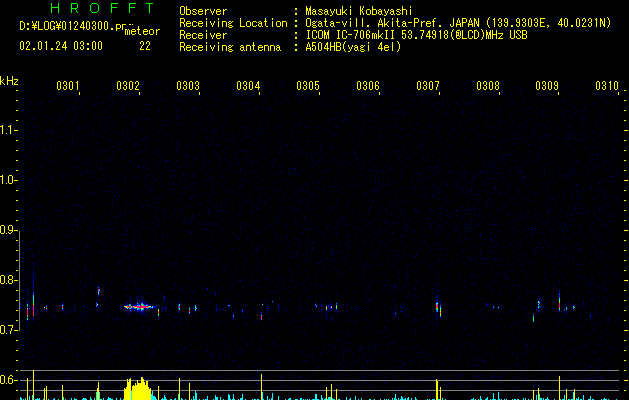Click the A504HB(yagi 4el) antenna text
The height and width of the screenshot is (400, 629).
pos(353,47)
